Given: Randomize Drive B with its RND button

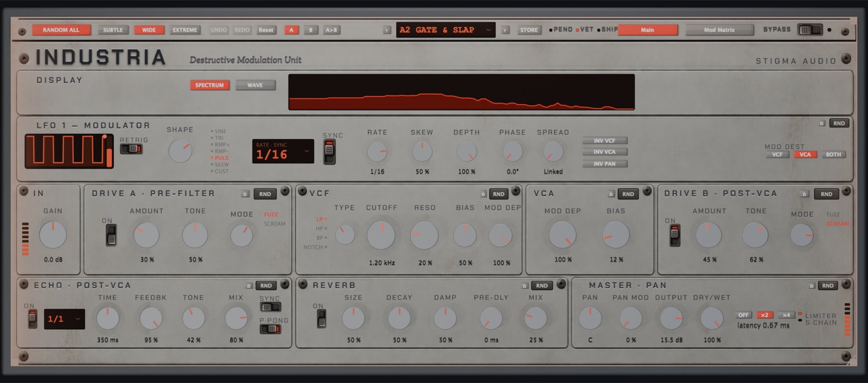Looking at the screenshot, I should click(826, 194).
